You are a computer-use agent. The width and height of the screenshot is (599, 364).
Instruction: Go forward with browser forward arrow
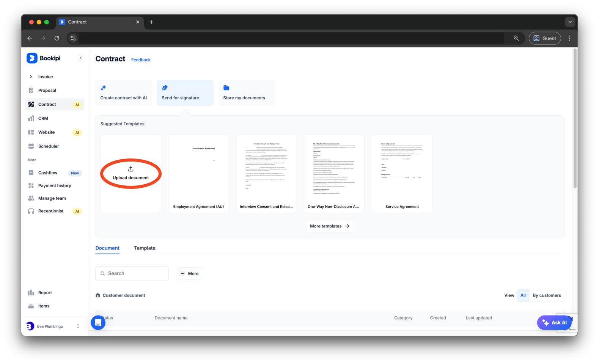(43, 38)
